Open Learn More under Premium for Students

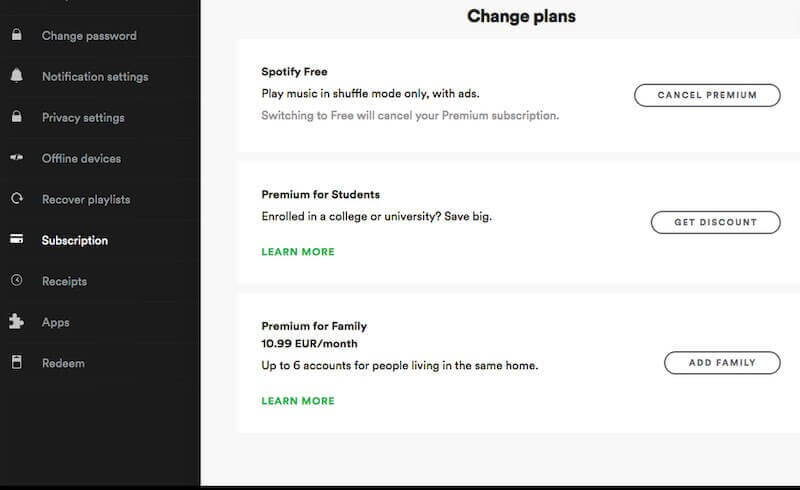298,252
